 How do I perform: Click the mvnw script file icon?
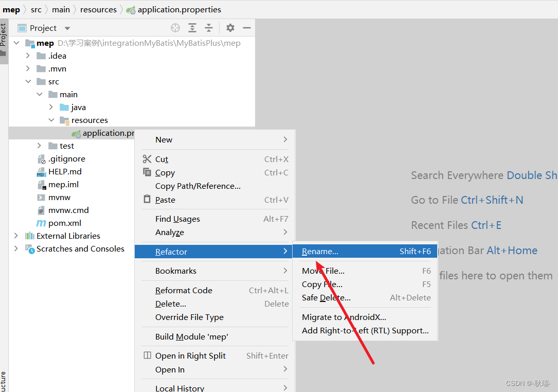click(41, 197)
